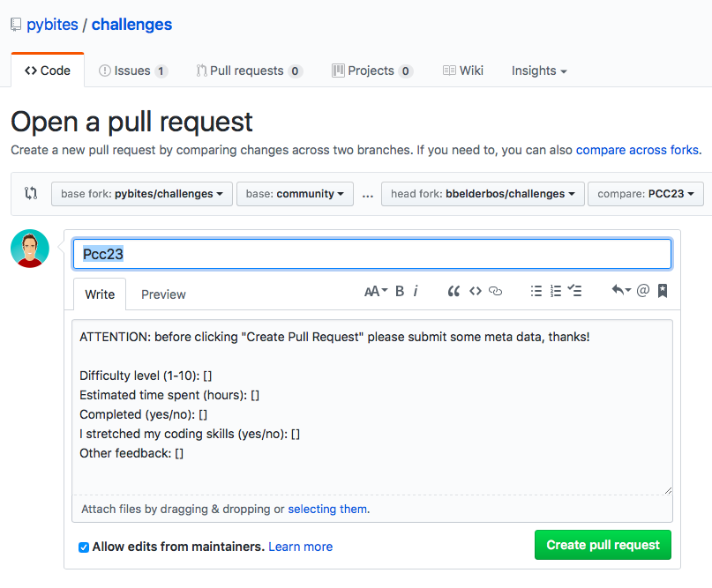This screenshot has width=712, height=588.
Task: Click the italic formatting icon
Action: tap(416, 291)
